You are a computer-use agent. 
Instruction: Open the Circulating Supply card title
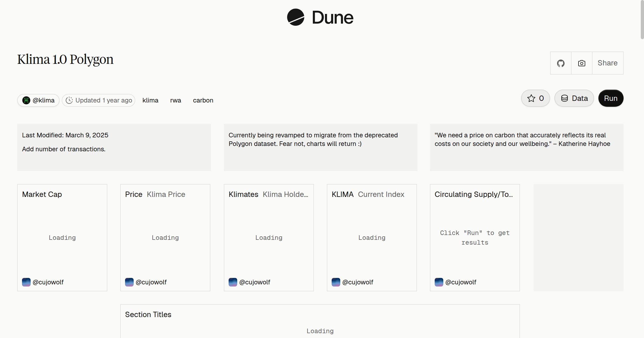tap(474, 194)
